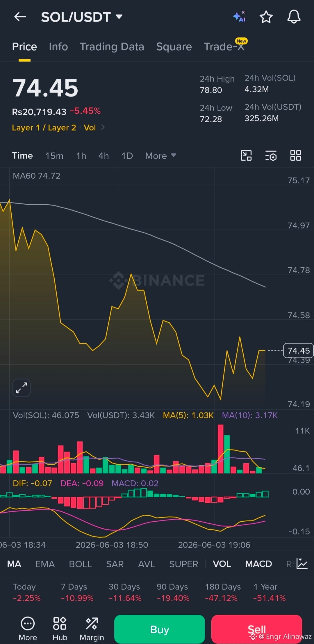Image resolution: width=314 pixels, height=644 pixels.
Task: Open chart settings list icon
Action: coord(271,155)
